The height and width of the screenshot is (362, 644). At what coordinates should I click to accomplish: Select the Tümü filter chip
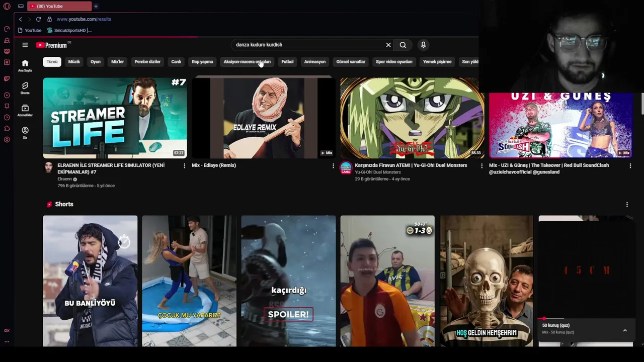pos(52,62)
